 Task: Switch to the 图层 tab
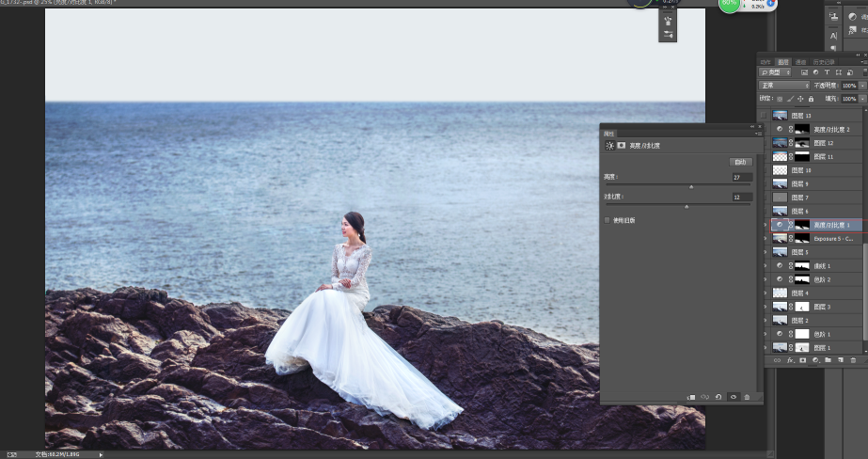pyautogui.click(x=782, y=62)
